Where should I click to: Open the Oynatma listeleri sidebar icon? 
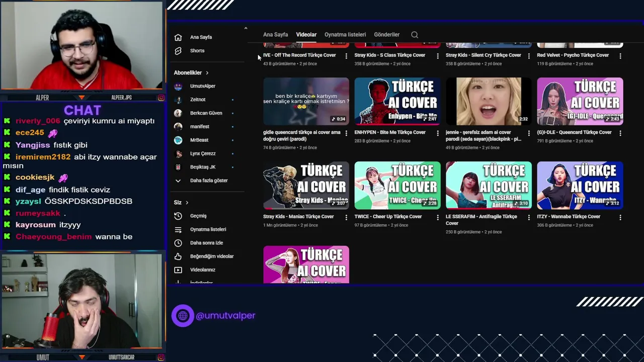click(x=178, y=229)
